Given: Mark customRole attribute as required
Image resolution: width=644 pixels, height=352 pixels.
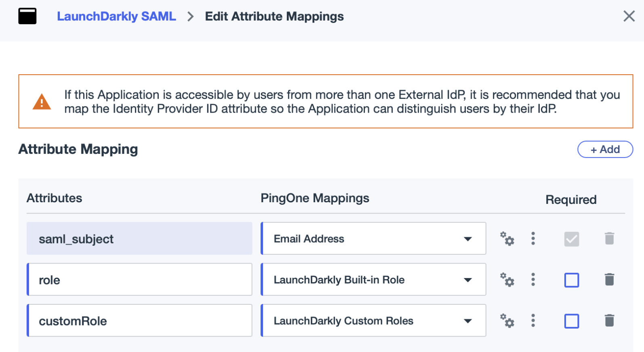Looking at the screenshot, I should (571, 321).
